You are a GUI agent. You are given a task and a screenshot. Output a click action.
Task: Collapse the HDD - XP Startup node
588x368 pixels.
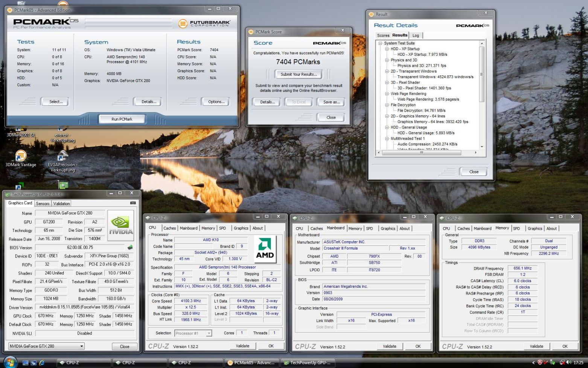coord(387,49)
